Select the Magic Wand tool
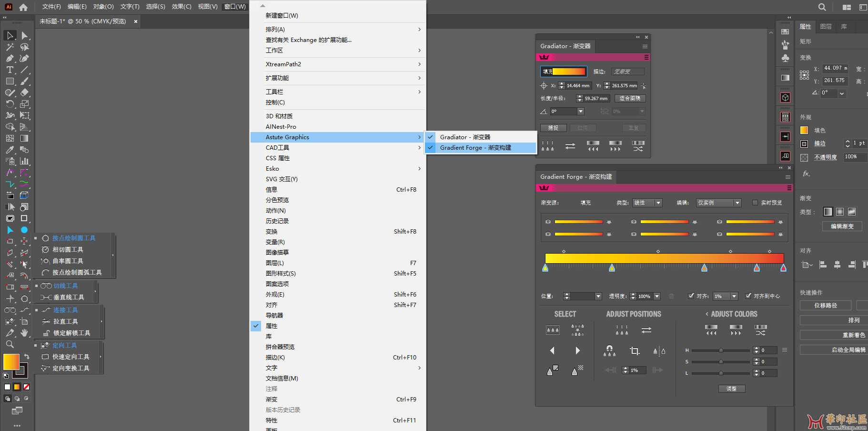Screen dimensions: 868x431 coord(10,47)
